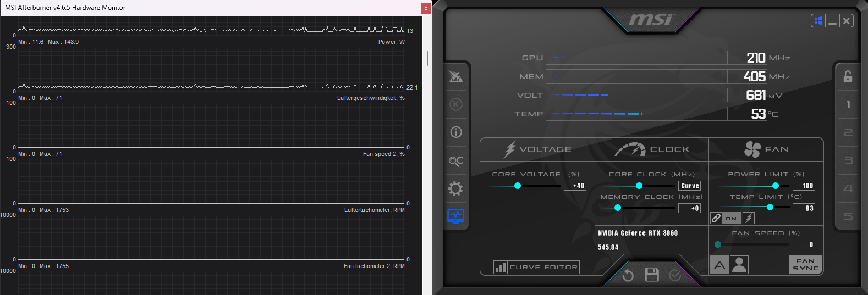The image size is (868, 295).
Task: Click the Core Clock 'Curve' value field
Action: (690, 186)
